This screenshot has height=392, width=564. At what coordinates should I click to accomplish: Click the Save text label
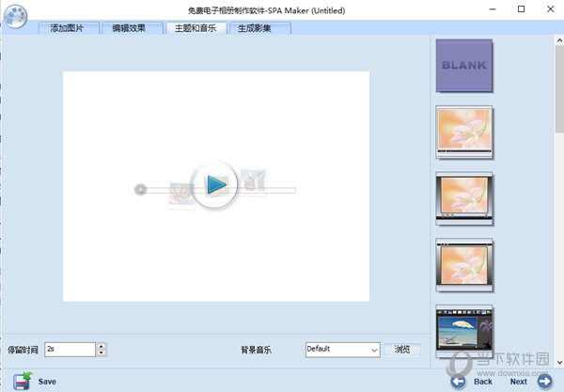pyautogui.click(x=47, y=382)
